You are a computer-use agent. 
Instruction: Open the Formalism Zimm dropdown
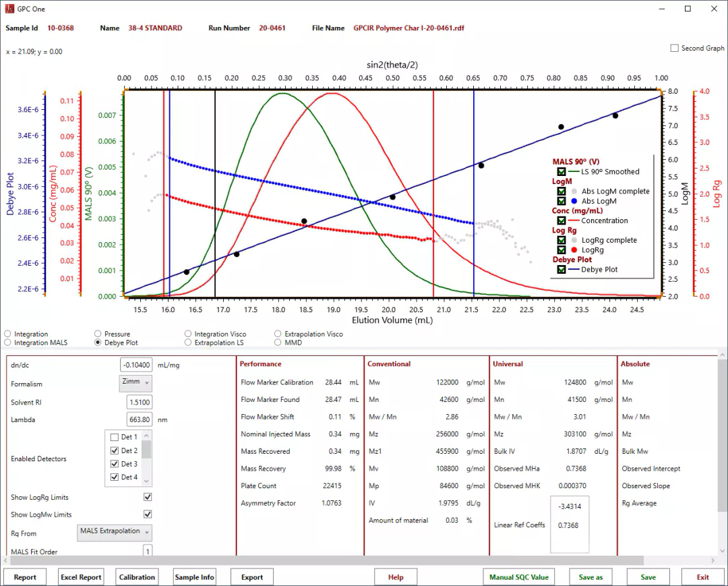135,383
